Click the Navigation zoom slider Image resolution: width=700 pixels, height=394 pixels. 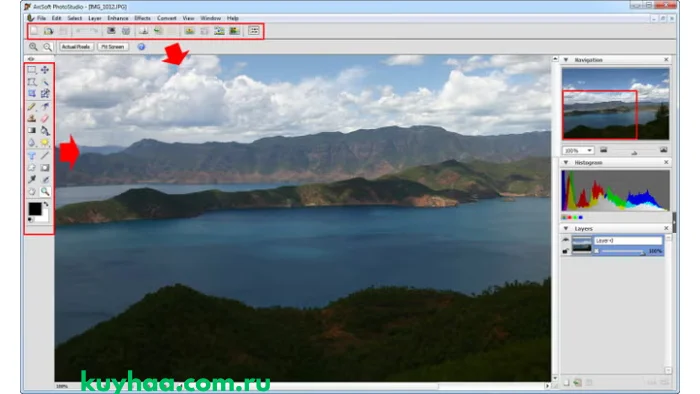click(633, 152)
